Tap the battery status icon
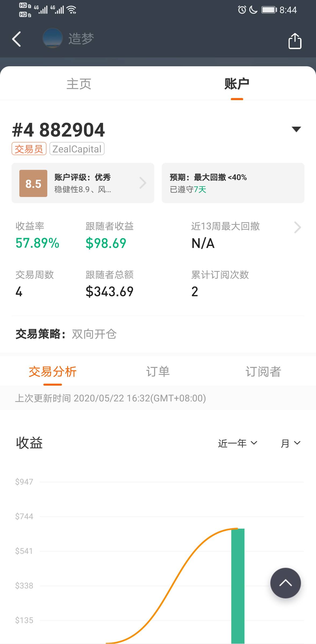The height and width of the screenshot is (644, 316). click(269, 10)
